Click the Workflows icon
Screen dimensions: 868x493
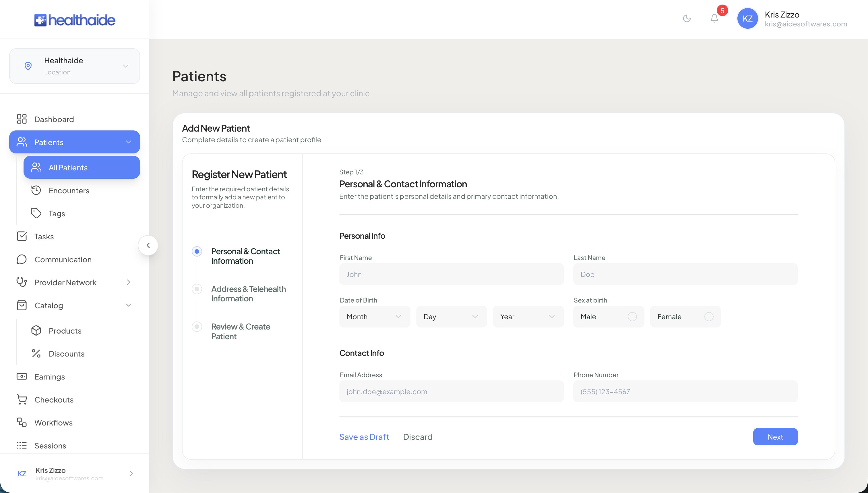pos(22,422)
